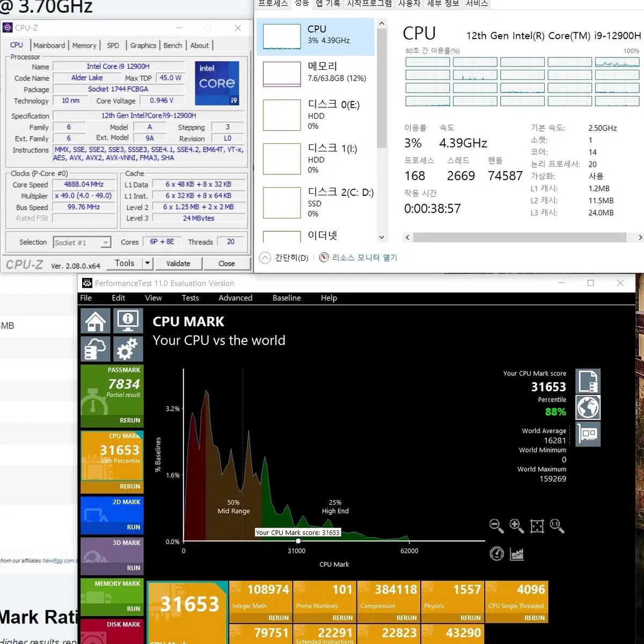Click the Intel Core i9 logo in CPU-Z

[217, 83]
